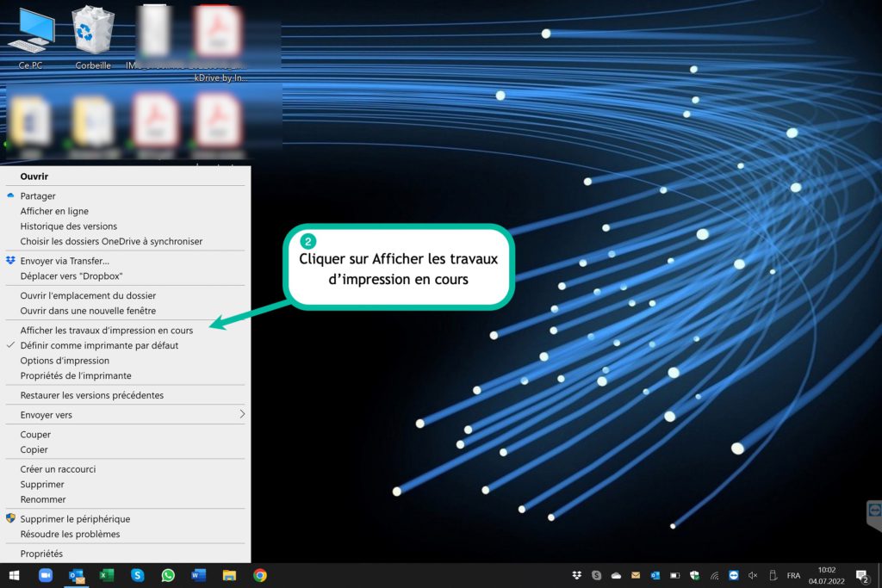Open the FRA language selector
Image resolution: width=882 pixels, height=588 pixels.
(x=793, y=576)
